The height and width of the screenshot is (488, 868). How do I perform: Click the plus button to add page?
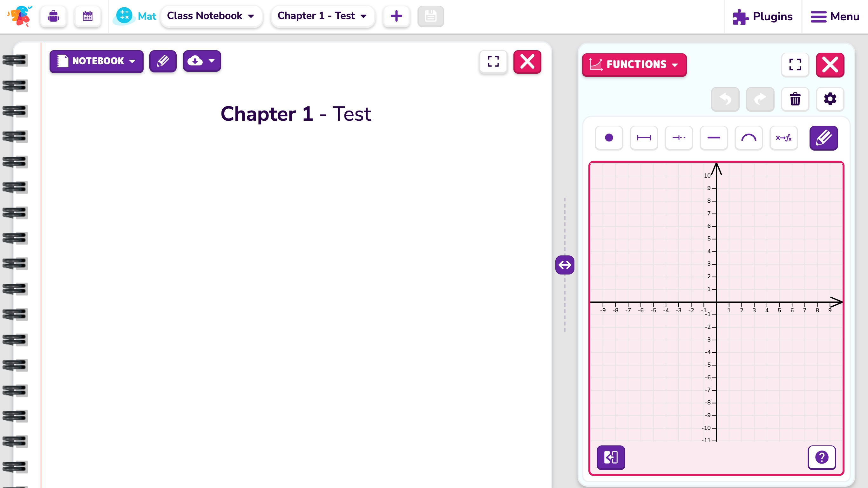pyautogui.click(x=396, y=16)
